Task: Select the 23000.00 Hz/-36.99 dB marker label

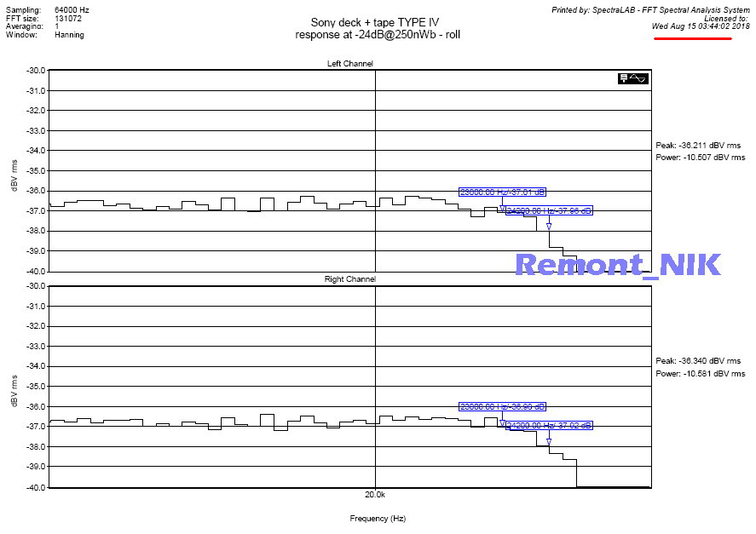Action: pyautogui.click(x=502, y=406)
